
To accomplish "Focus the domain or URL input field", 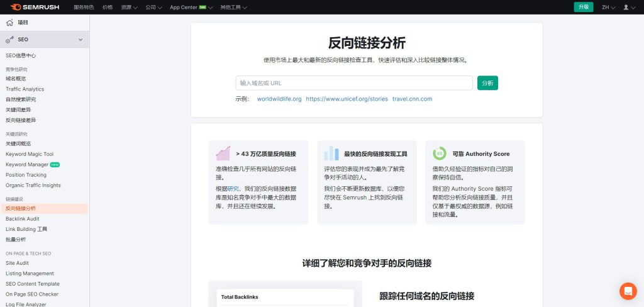I will 354,83.
